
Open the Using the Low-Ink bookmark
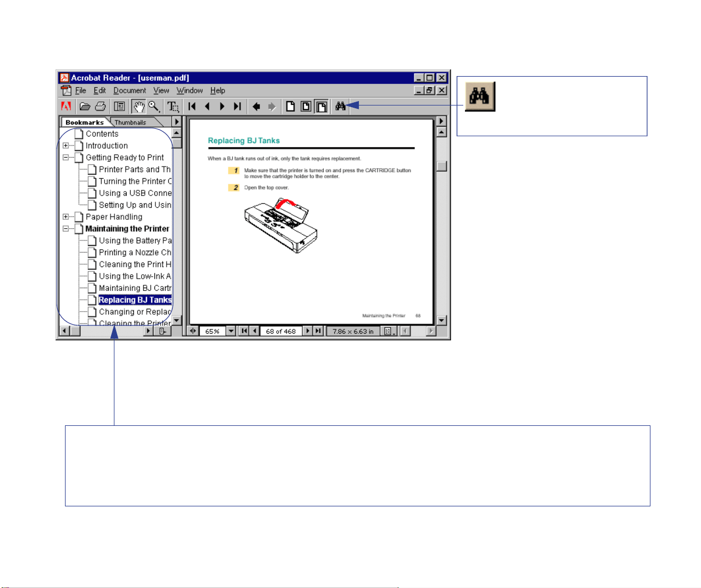[x=136, y=276]
